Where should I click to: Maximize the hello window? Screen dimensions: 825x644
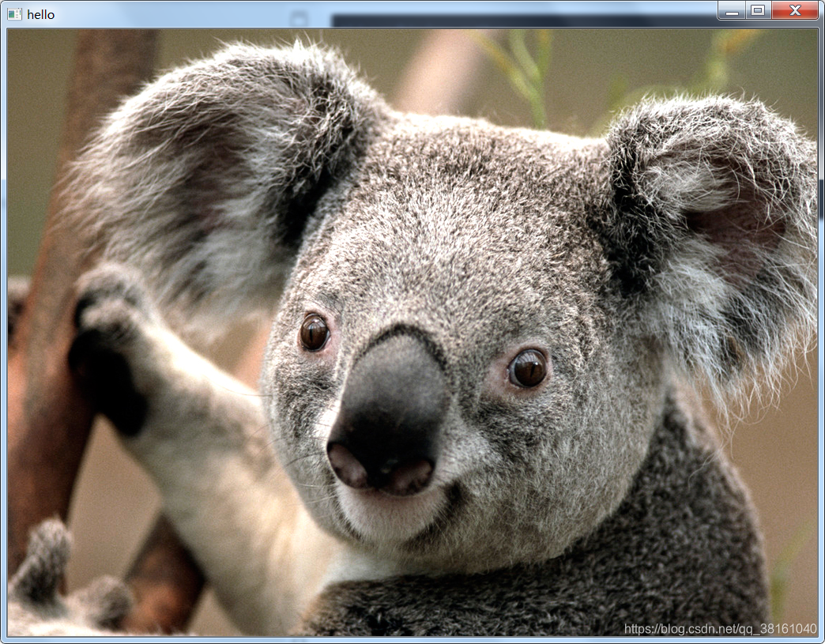[758, 10]
